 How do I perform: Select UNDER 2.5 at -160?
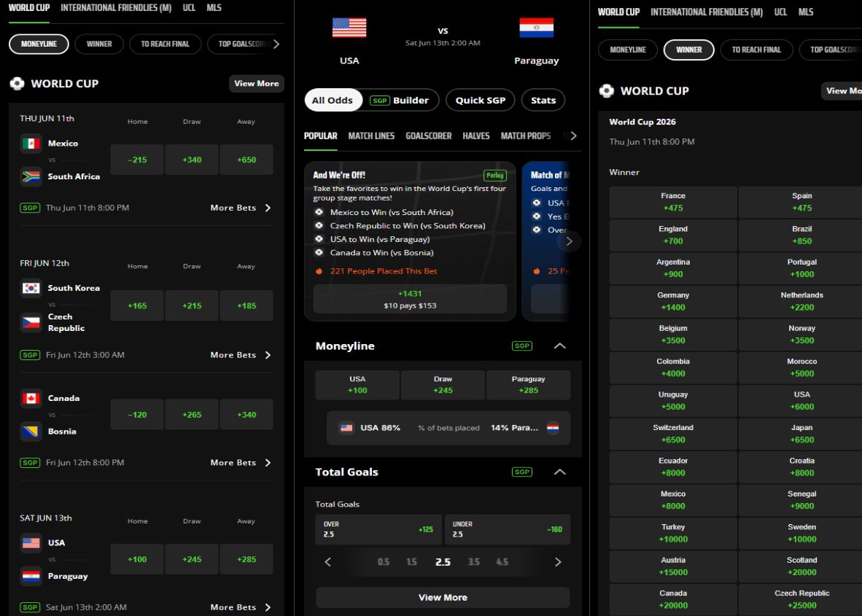[508, 529]
